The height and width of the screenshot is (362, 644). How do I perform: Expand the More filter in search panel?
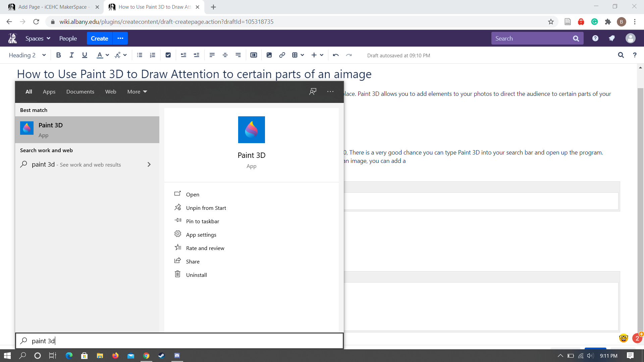[137, 92]
